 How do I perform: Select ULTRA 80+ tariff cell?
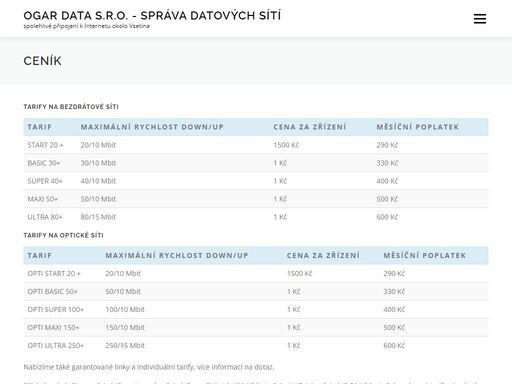[45, 217]
